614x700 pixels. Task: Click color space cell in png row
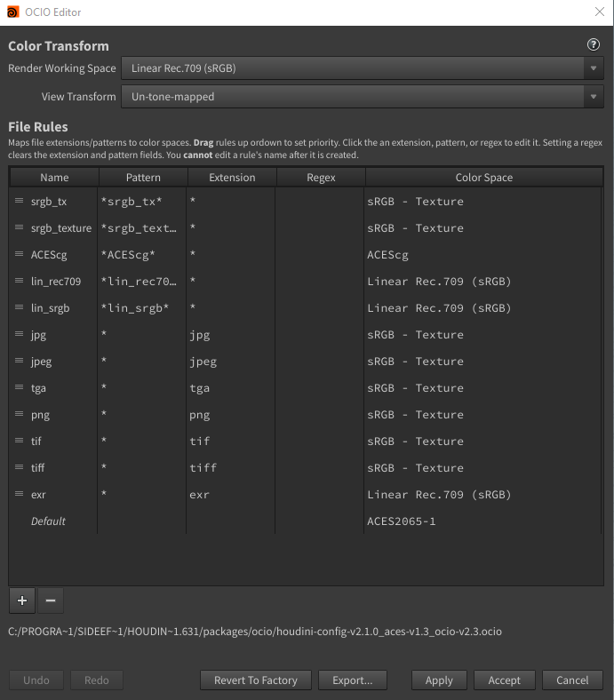coord(482,415)
